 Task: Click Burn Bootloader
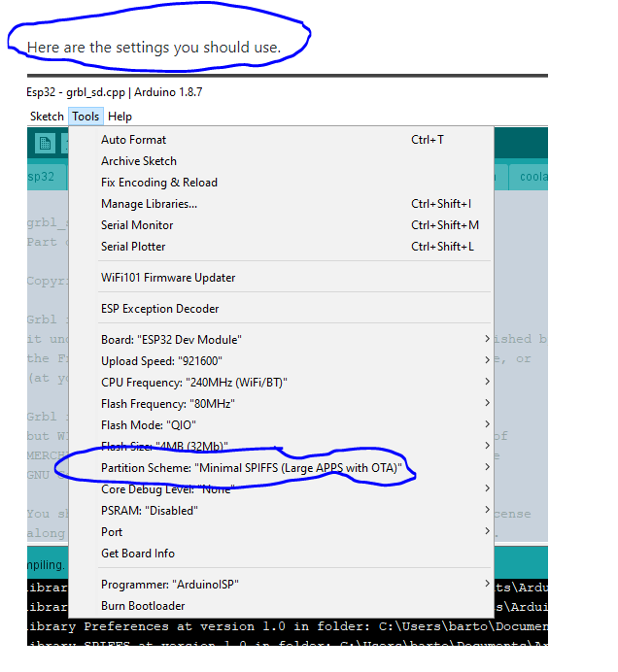pos(143,606)
